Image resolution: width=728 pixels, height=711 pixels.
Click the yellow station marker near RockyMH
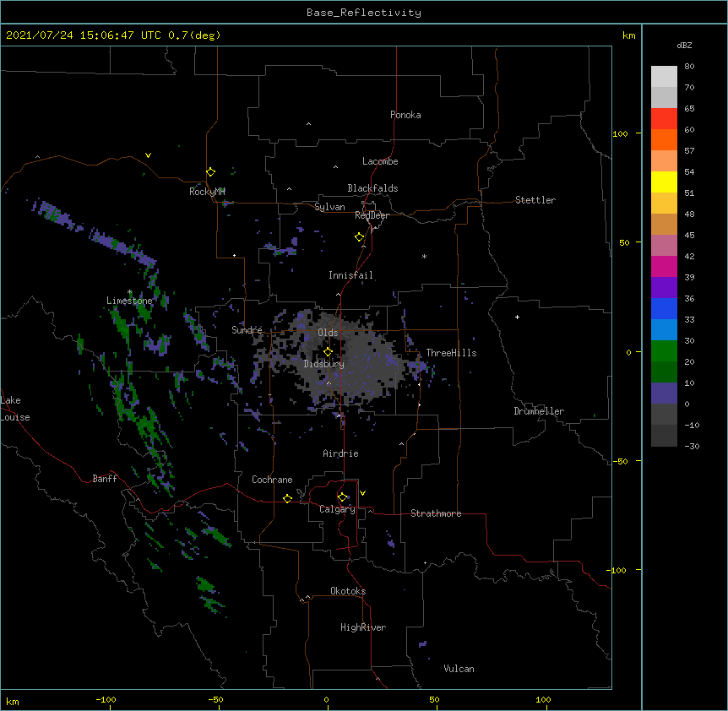(x=210, y=171)
